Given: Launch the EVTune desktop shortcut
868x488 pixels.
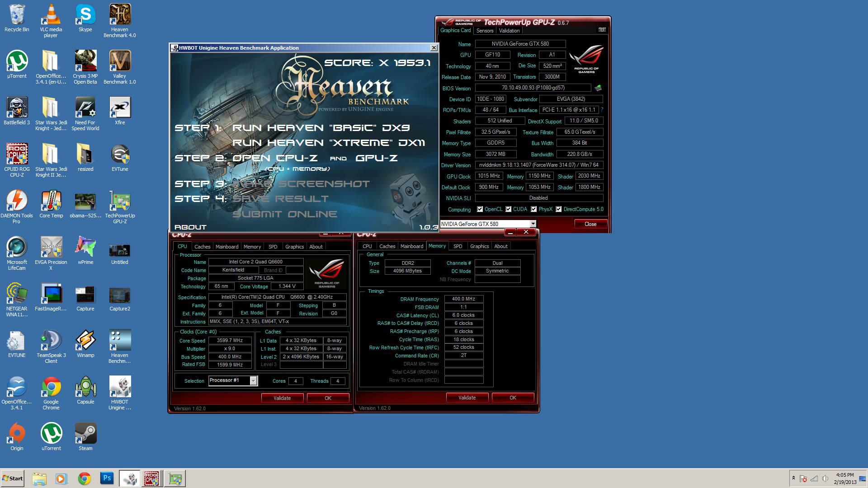Looking at the screenshot, I should point(120,158).
